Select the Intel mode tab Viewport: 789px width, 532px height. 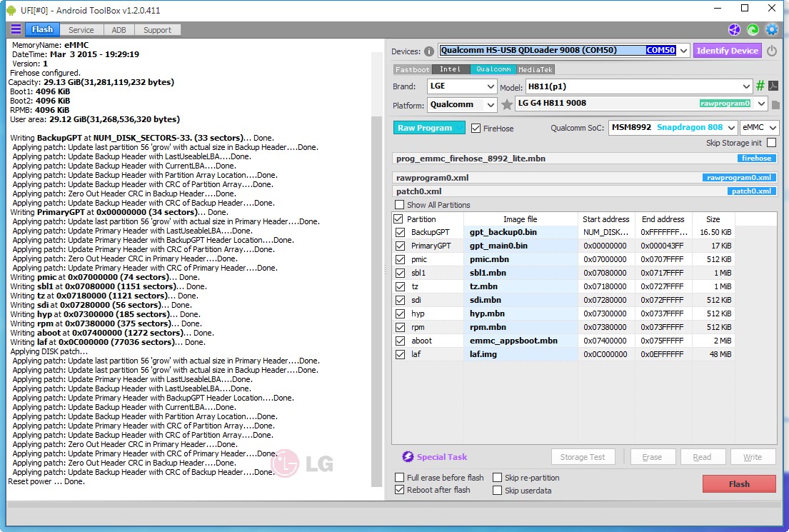[451, 69]
